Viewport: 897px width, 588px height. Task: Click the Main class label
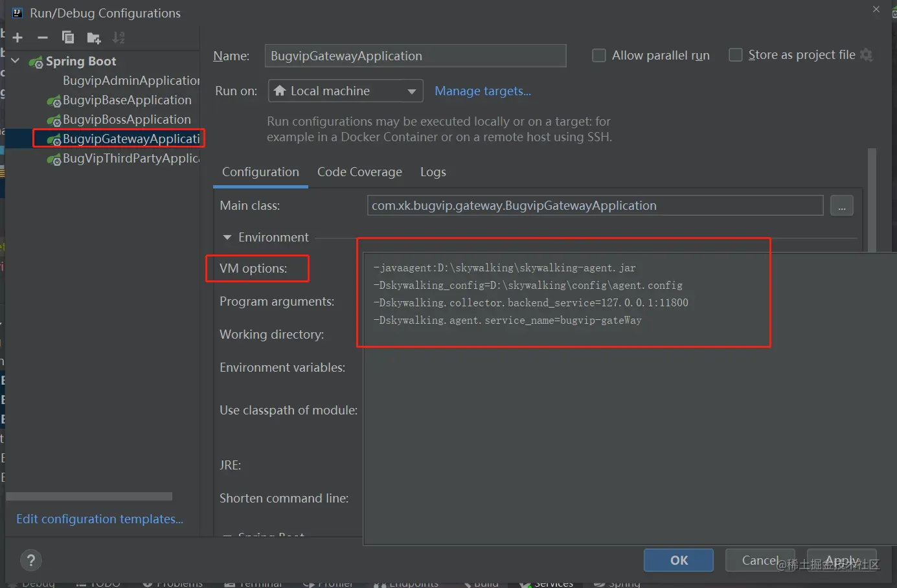250,206
